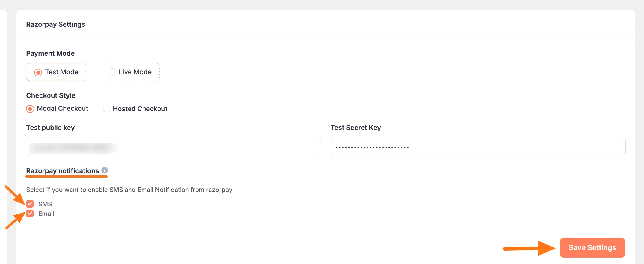Click the Checkout Style section label
The image size is (644, 264).
[51, 95]
